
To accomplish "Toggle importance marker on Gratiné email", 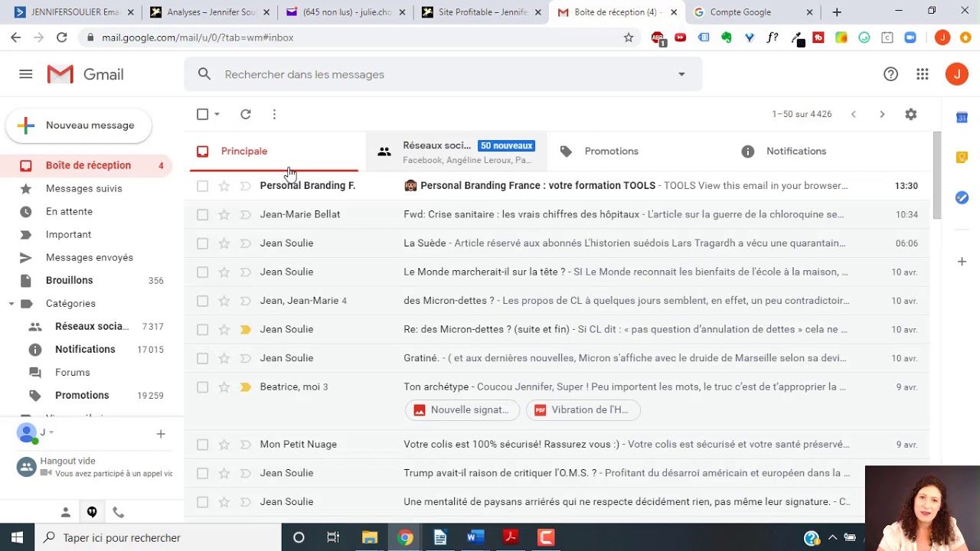I will click(245, 358).
